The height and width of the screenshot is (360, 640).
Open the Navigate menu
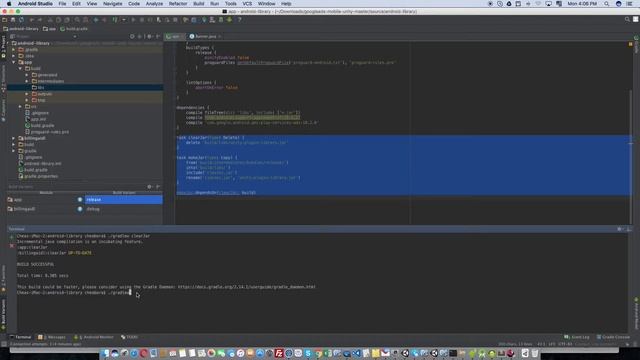coord(113,4)
